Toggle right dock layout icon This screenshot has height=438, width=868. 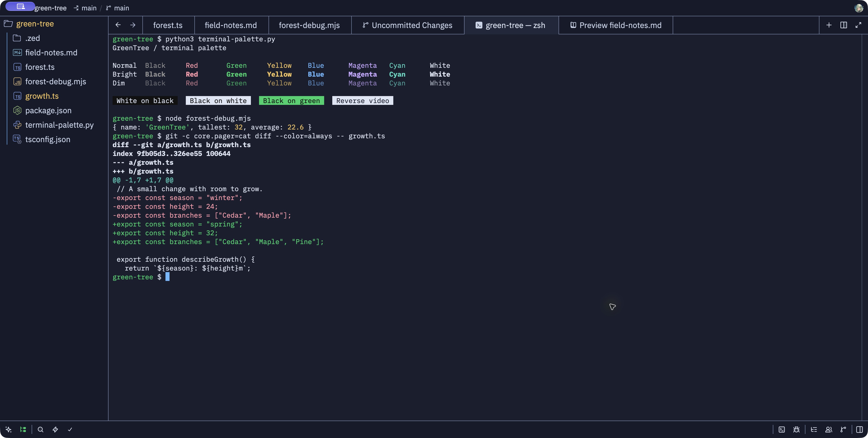(x=860, y=430)
